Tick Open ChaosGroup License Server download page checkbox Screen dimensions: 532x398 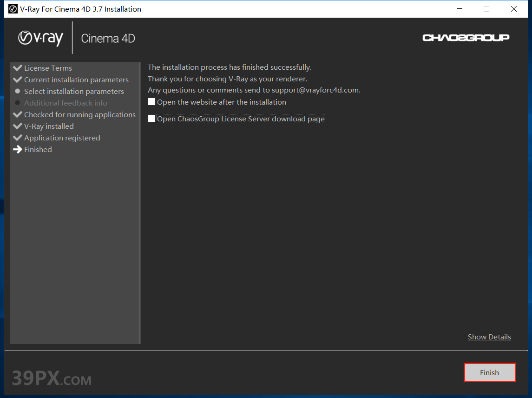151,119
